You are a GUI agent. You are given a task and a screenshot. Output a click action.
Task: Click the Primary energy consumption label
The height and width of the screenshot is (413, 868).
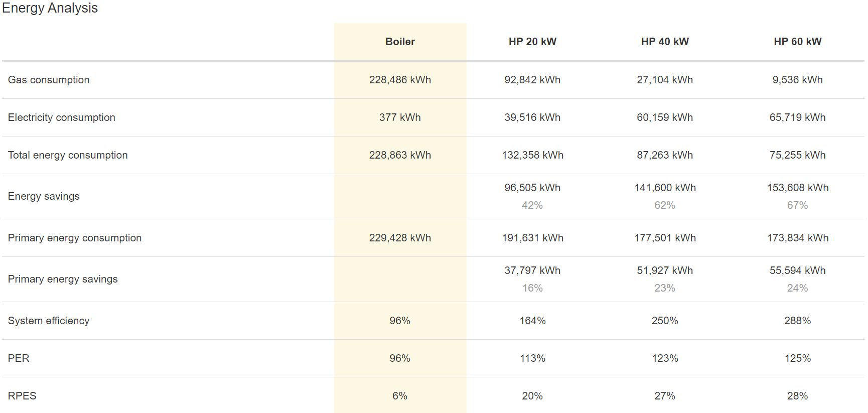[x=75, y=238]
